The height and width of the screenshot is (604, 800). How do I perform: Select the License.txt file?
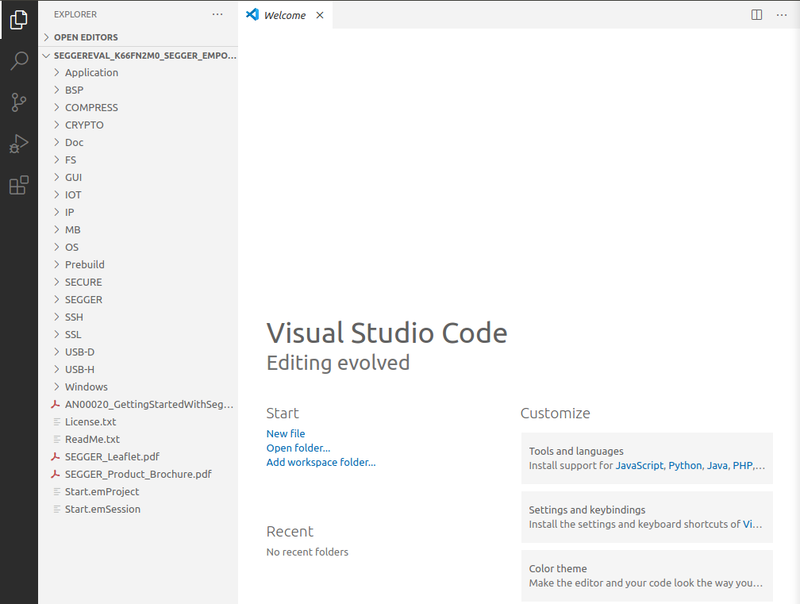pyautogui.click(x=92, y=422)
